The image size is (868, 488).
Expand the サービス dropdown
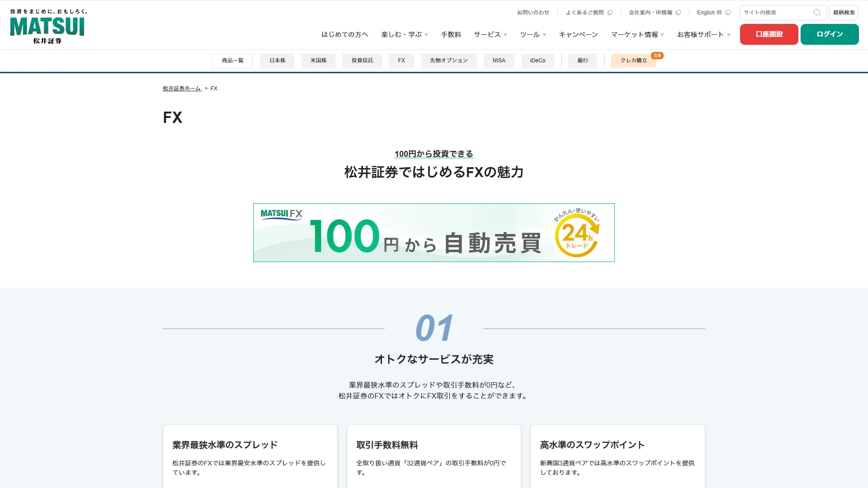(490, 34)
